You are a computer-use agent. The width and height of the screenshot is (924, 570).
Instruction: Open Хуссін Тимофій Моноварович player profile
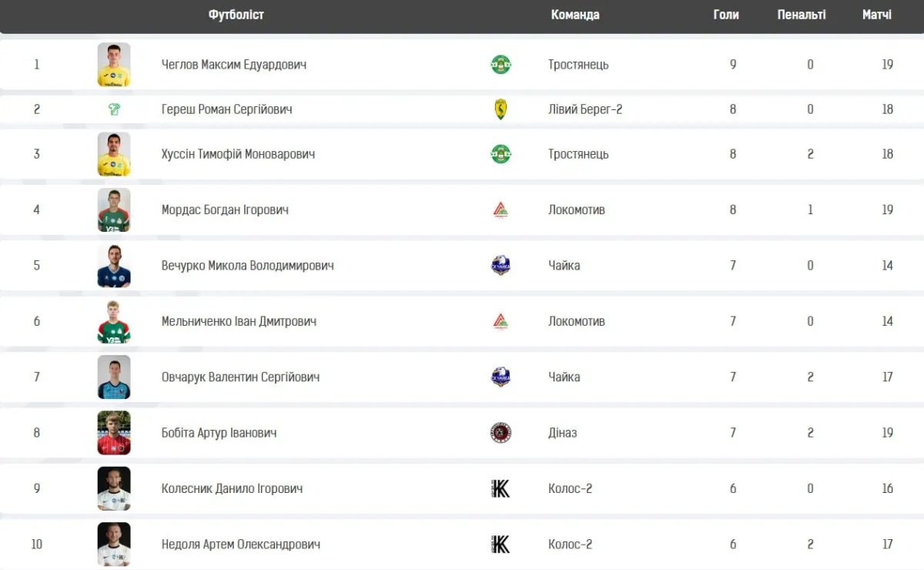tap(238, 154)
